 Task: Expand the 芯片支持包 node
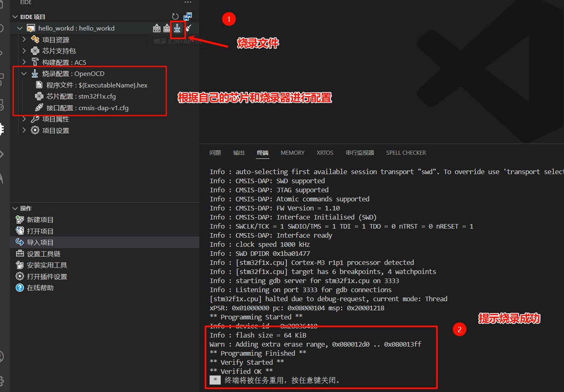[24, 51]
